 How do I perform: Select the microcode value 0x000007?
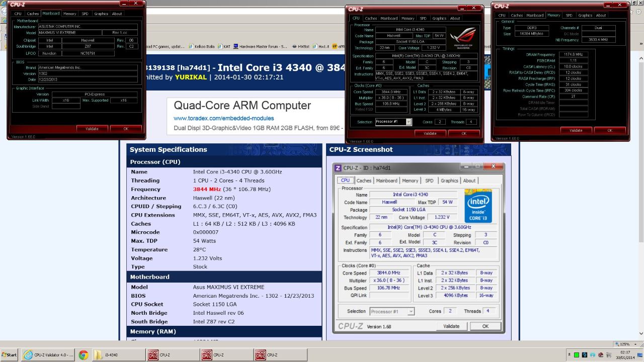(206, 232)
